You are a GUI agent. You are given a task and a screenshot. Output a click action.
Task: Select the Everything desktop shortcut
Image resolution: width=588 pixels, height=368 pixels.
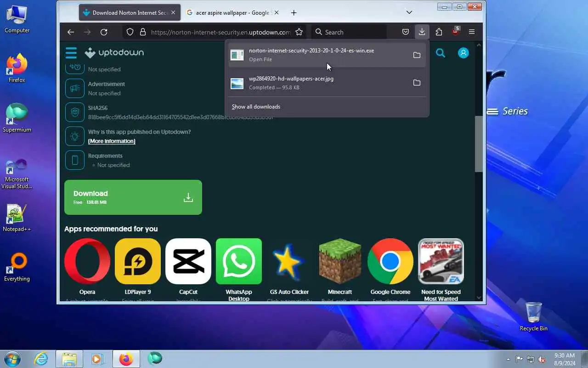tap(17, 267)
